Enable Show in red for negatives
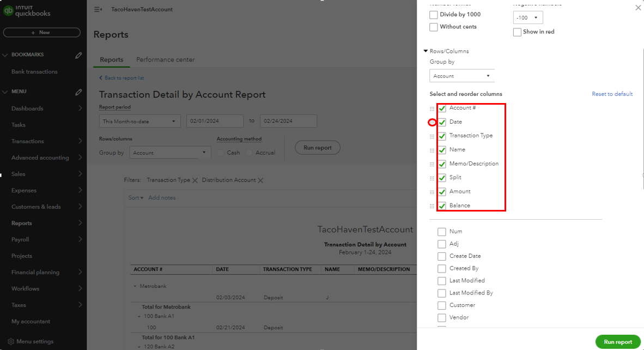This screenshot has height=350, width=644. (517, 32)
